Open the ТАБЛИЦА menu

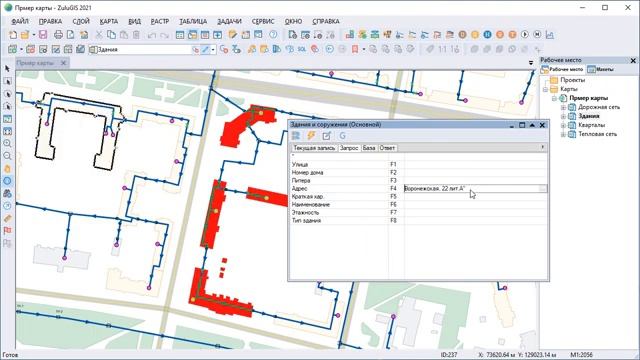[x=193, y=21]
